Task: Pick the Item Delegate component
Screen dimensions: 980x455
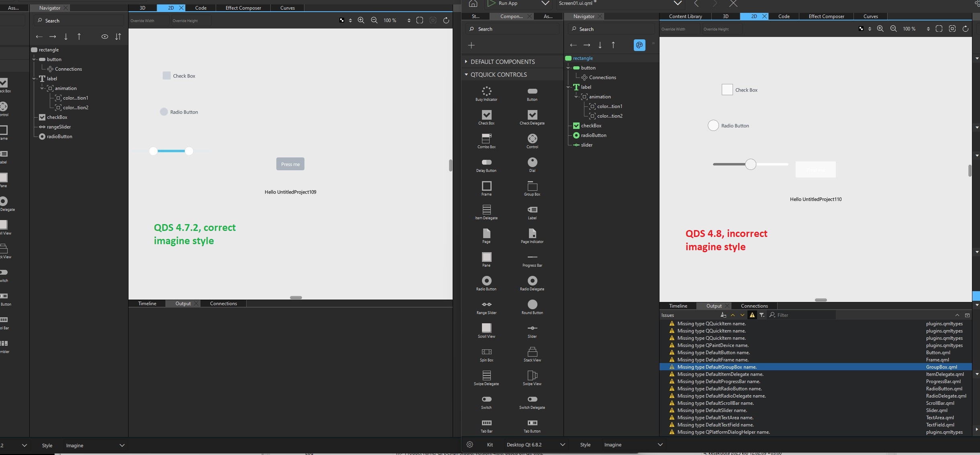Action: [486, 212]
